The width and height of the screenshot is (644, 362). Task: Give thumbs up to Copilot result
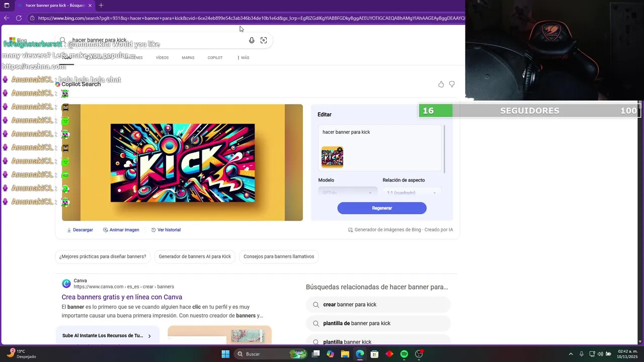point(441,84)
